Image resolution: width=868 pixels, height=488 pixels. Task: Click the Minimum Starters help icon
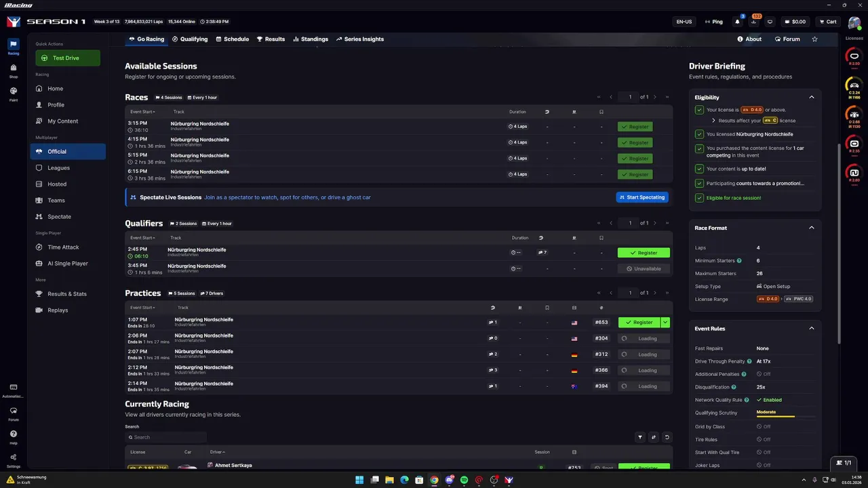coord(739,261)
